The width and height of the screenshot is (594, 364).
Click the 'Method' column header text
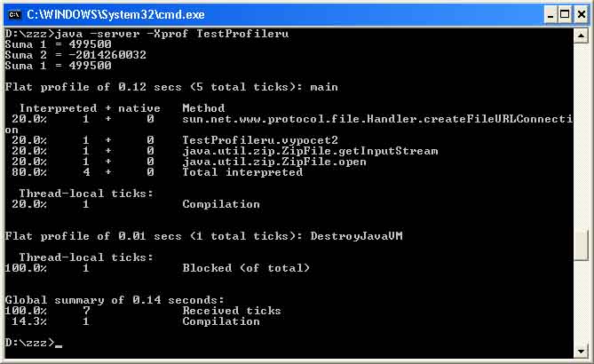[203, 108]
